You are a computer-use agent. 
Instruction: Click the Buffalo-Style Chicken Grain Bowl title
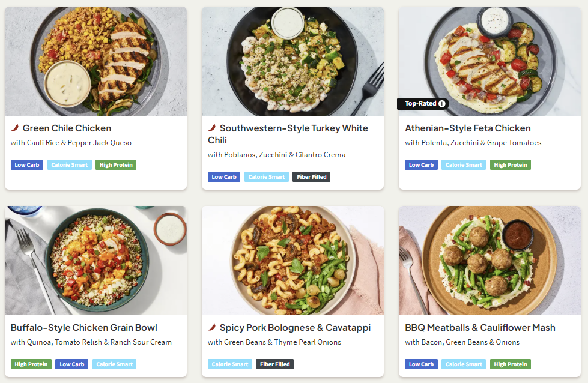point(84,327)
